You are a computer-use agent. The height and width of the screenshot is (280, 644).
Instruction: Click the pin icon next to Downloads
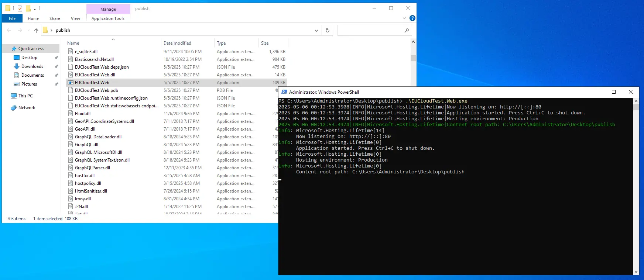56,66
